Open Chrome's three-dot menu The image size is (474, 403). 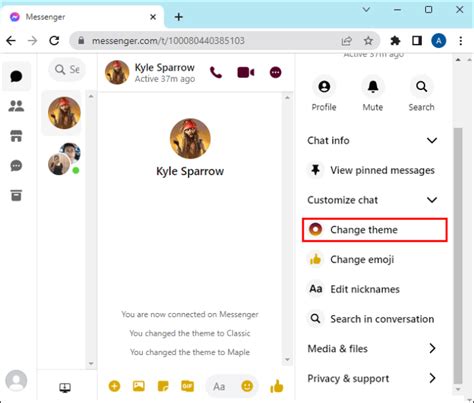461,41
